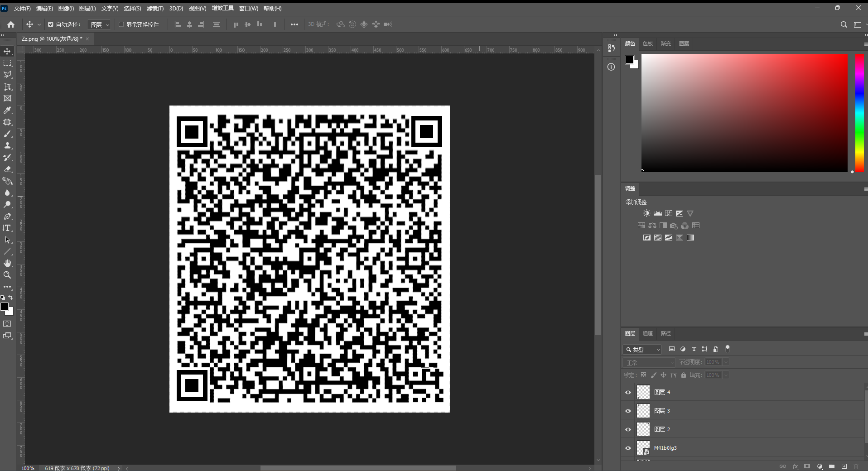Select the Clone Stamp tool
Image resolution: width=868 pixels, height=471 pixels.
click(x=7, y=145)
